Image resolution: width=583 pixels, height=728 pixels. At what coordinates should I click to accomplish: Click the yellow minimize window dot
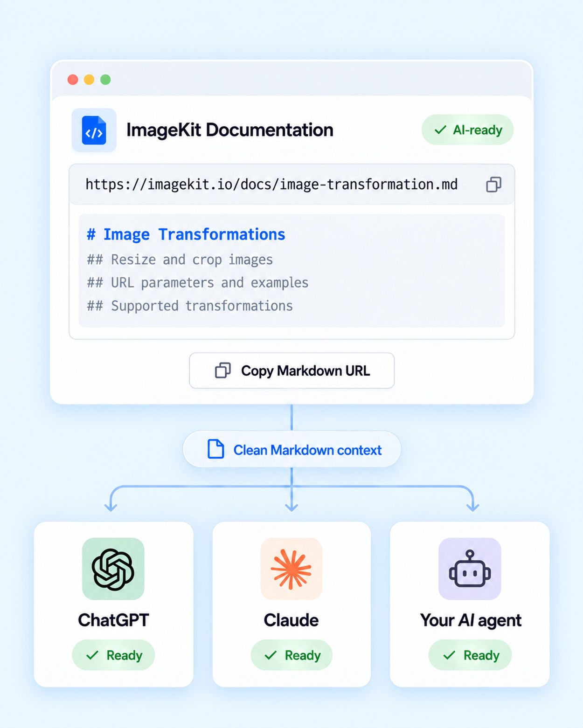(89, 80)
